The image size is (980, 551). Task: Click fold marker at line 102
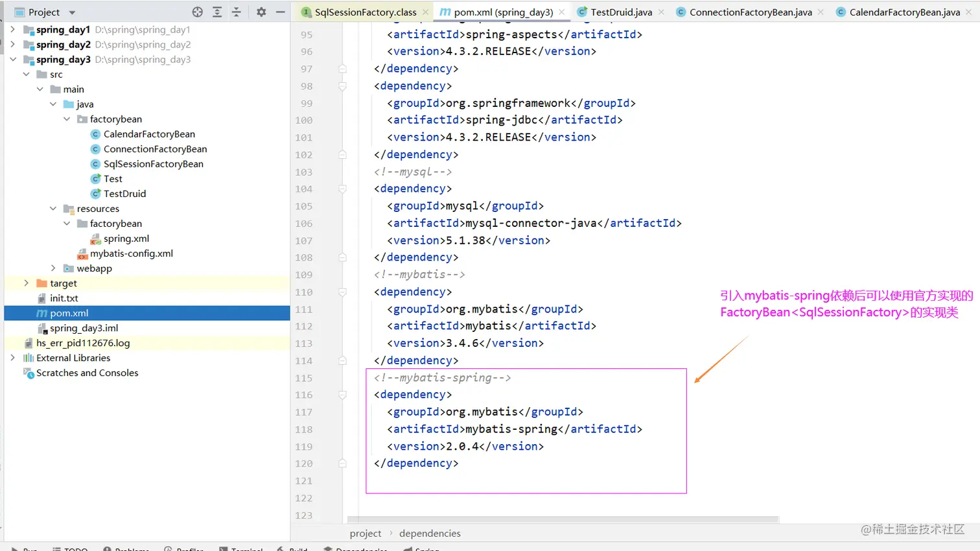(x=342, y=154)
